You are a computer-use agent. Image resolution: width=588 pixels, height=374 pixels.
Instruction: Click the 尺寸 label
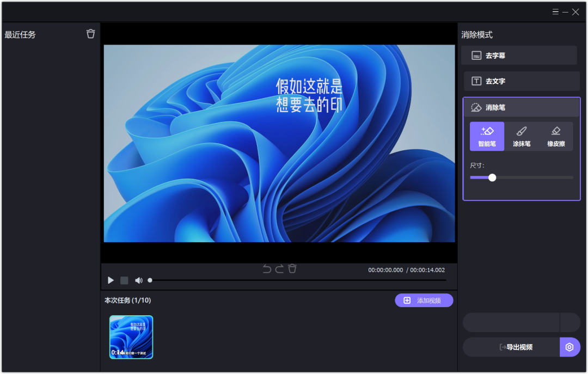coord(477,165)
